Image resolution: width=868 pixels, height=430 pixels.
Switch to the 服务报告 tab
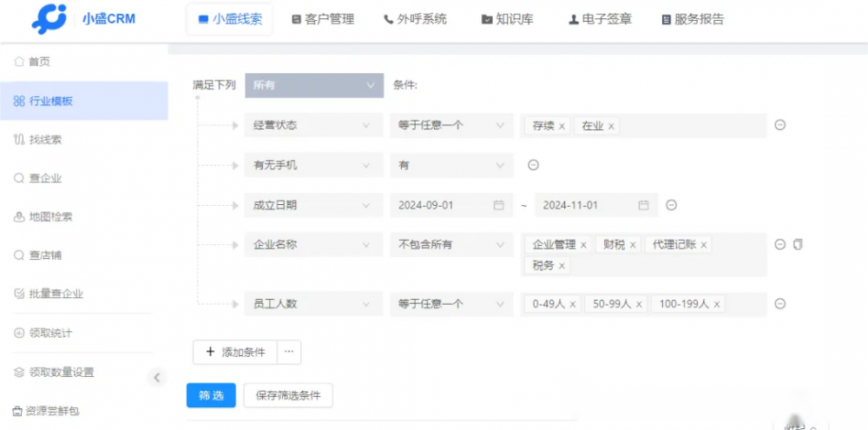tap(693, 19)
